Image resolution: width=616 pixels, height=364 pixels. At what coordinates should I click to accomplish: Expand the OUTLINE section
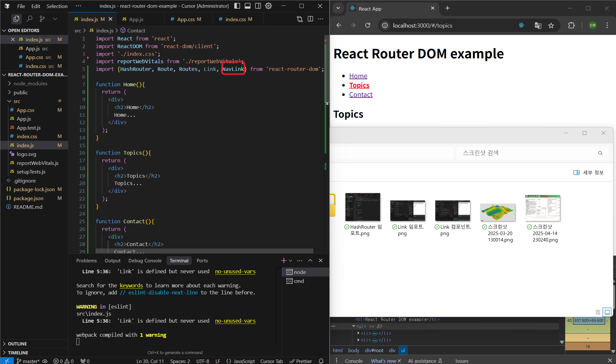[17, 344]
